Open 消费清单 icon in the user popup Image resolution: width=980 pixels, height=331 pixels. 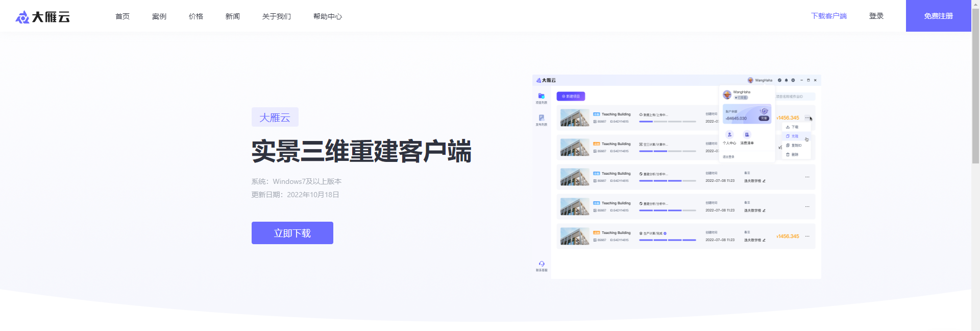coord(747,134)
